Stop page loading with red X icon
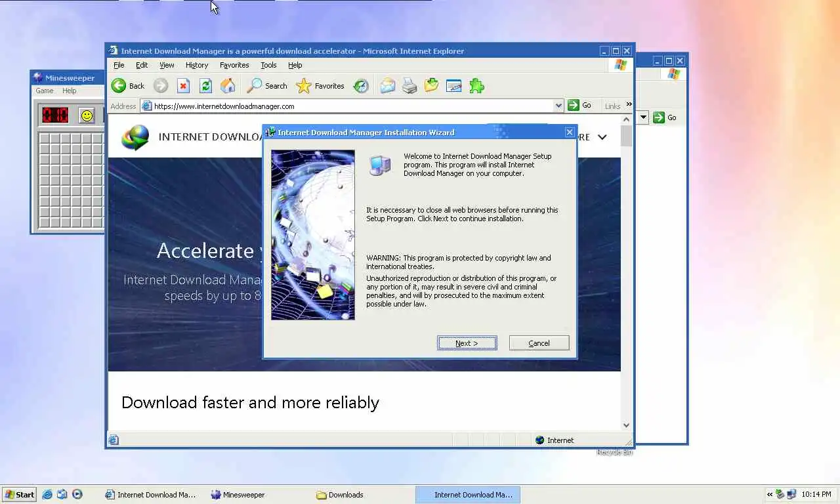The width and height of the screenshot is (840, 504). [x=183, y=86]
